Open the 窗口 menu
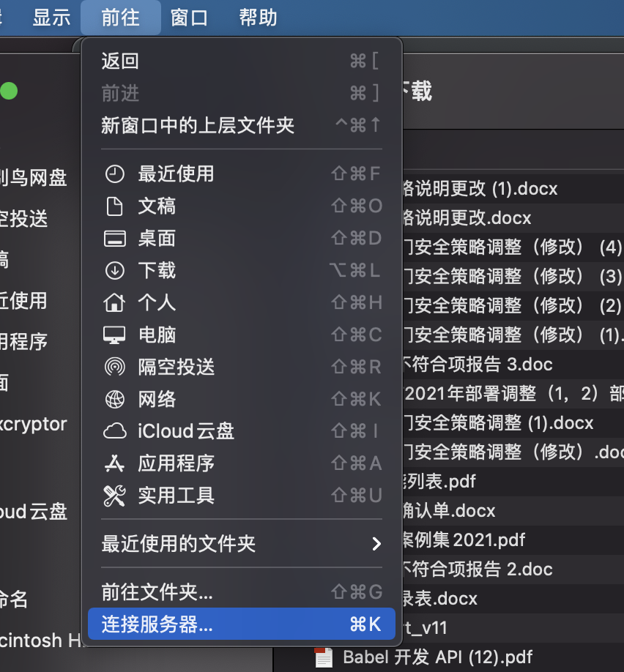624x672 pixels. 189,18
